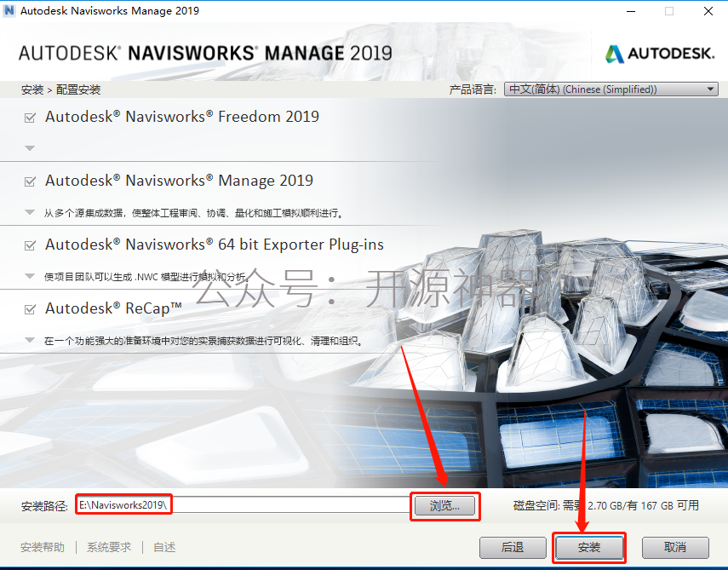Click the .NWC exporter description text
The image size is (728, 570).
tap(146, 277)
